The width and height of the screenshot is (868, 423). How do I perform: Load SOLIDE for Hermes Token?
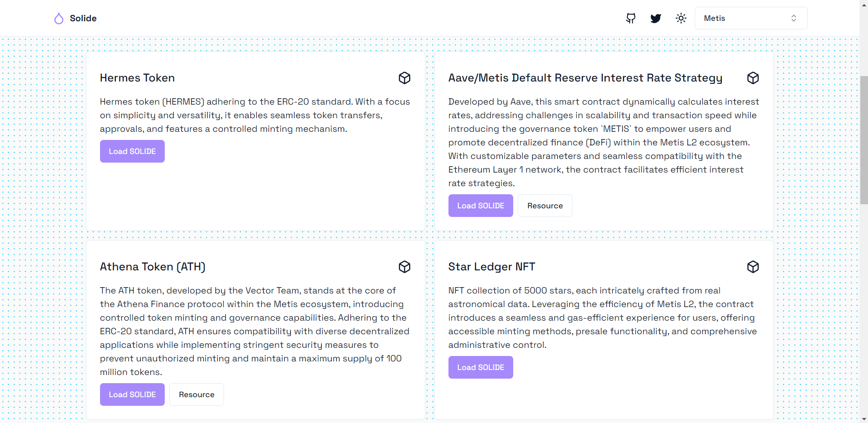coord(132,151)
